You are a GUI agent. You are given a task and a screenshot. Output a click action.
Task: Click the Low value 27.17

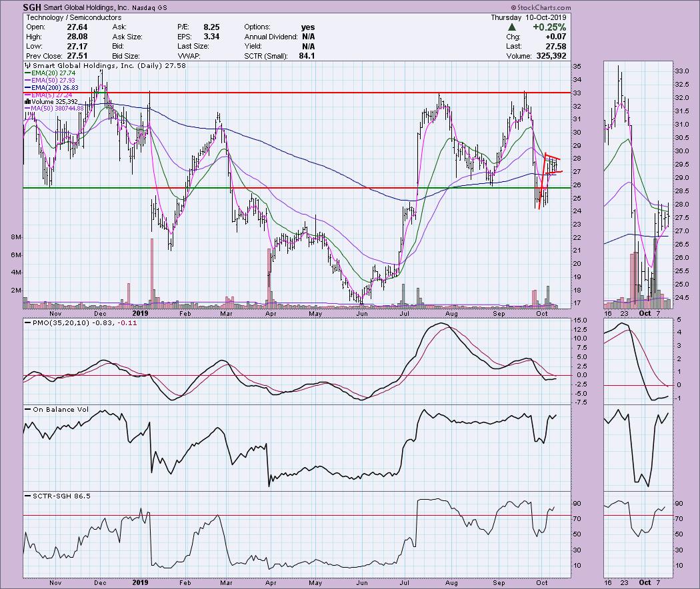coord(77,47)
